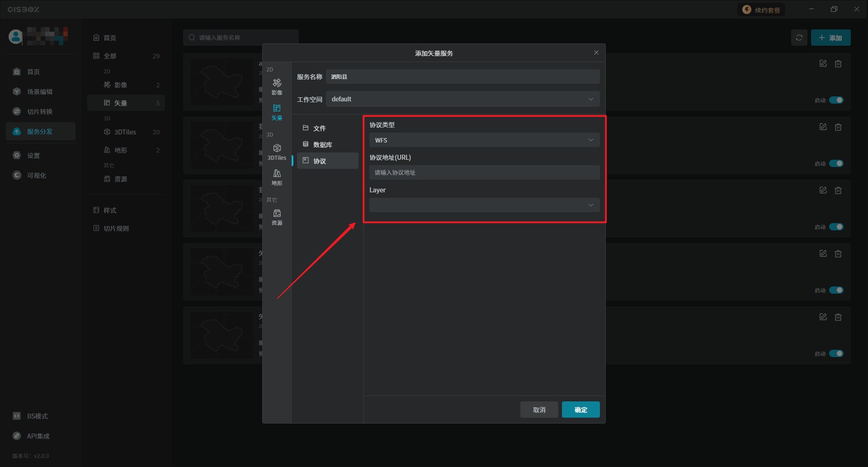Close the 添加矢量服务 dialog
Viewport: 868px width, 467px height.
pos(596,53)
